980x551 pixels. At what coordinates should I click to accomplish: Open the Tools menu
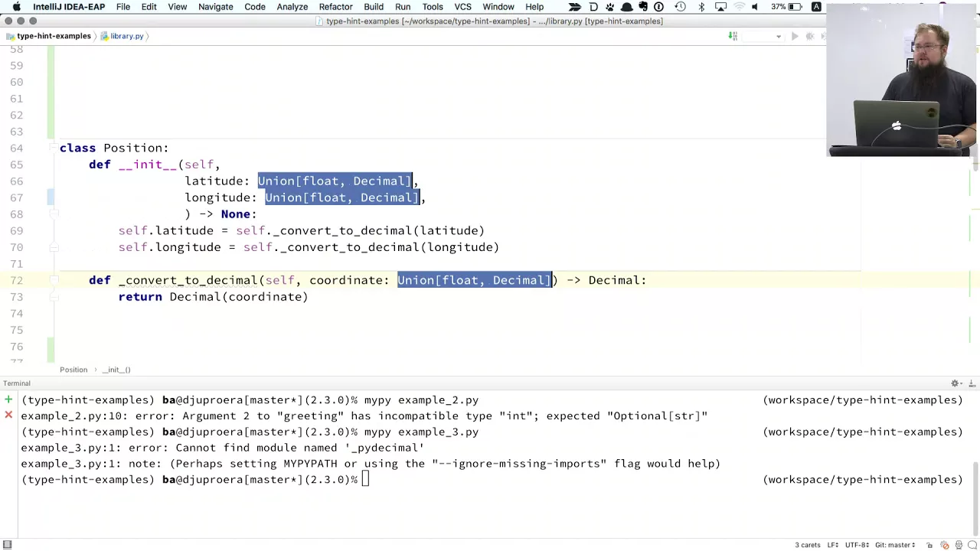[433, 7]
